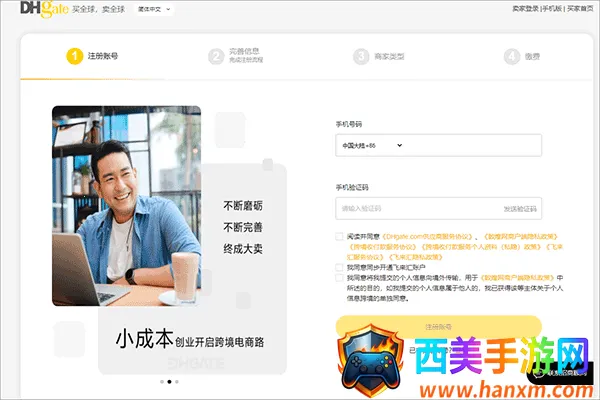Open the 简体中文 language dropdown
Screen dimensions: 600x400
(x=153, y=9)
